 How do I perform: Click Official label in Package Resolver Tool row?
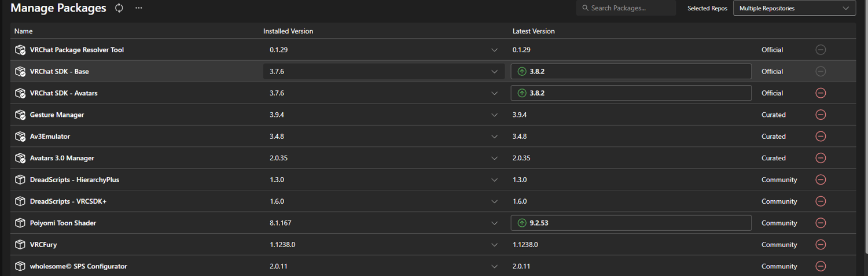point(773,50)
